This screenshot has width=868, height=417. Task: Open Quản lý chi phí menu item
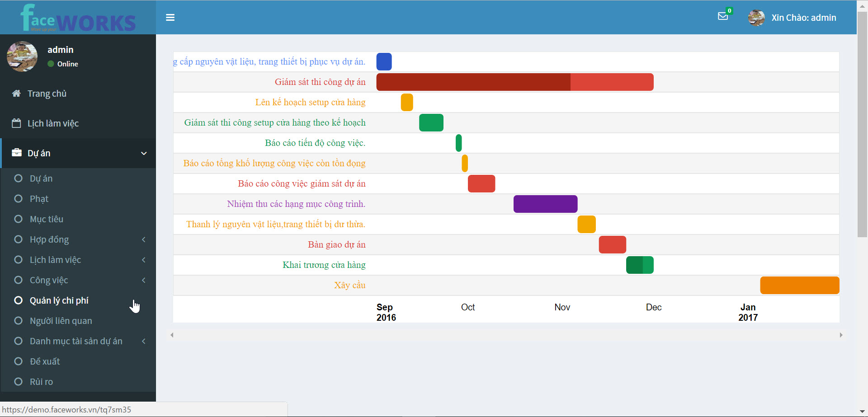59,300
